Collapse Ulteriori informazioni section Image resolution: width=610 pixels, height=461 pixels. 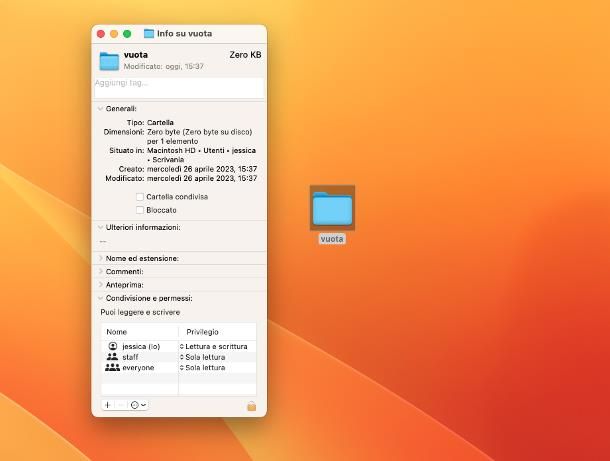coord(100,227)
